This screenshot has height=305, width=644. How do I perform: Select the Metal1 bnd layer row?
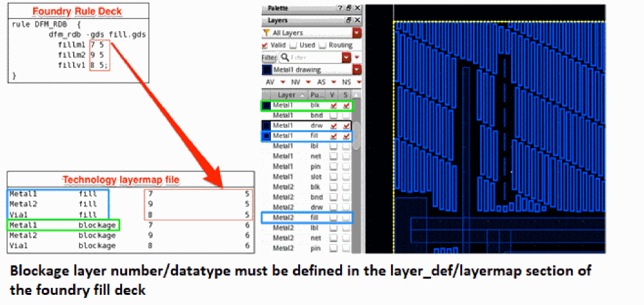307,116
